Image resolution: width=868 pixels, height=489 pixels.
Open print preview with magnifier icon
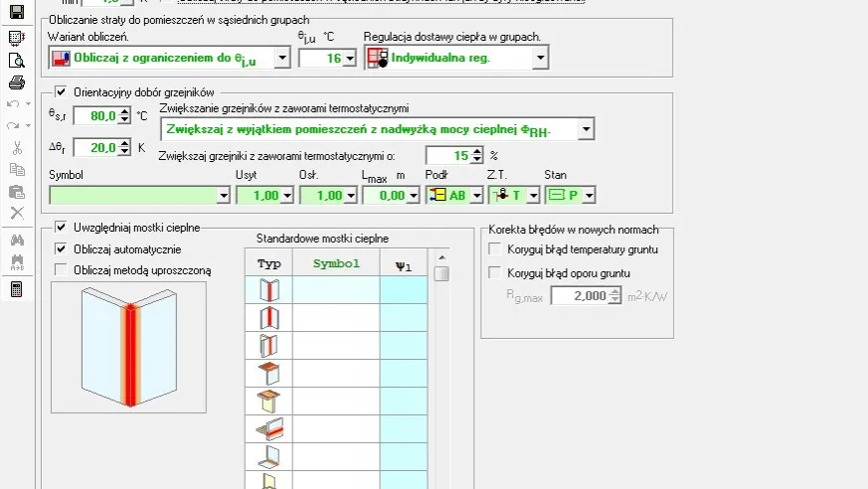pos(16,60)
